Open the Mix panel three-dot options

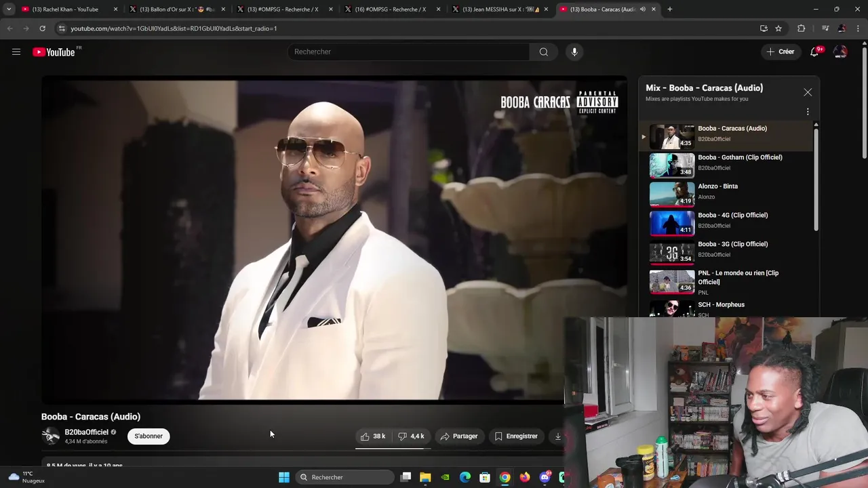[x=808, y=112]
